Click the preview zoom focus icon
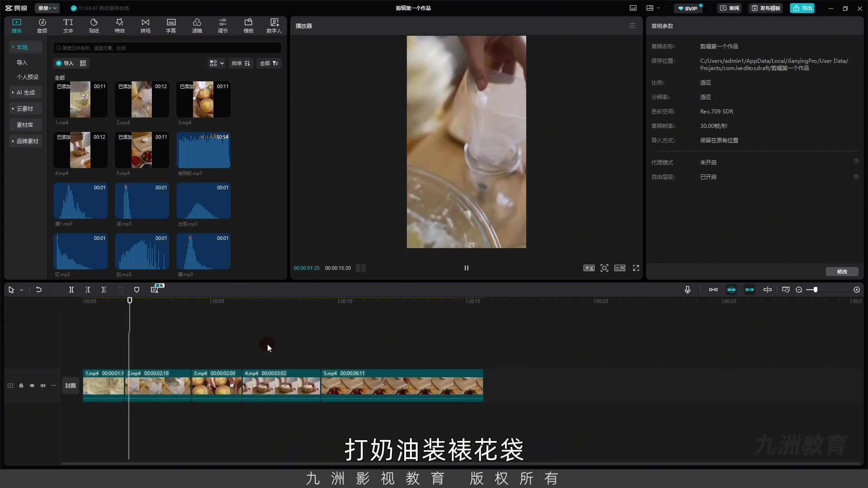 604,268
